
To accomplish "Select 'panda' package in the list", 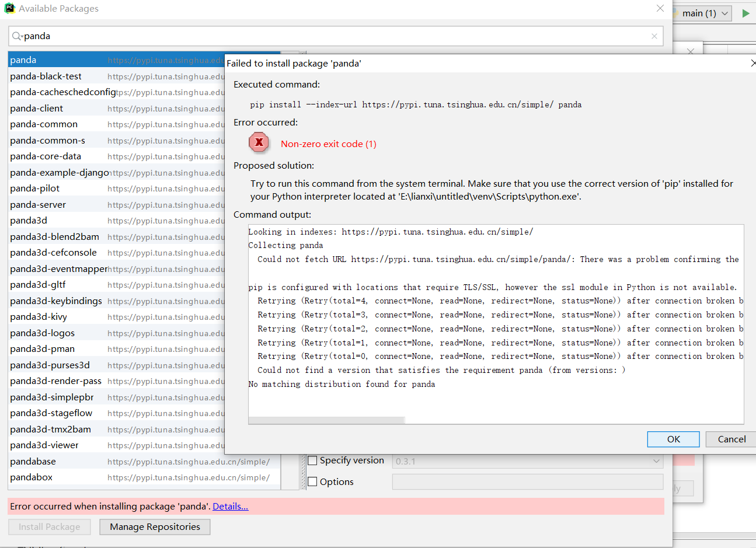I will (x=116, y=60).
